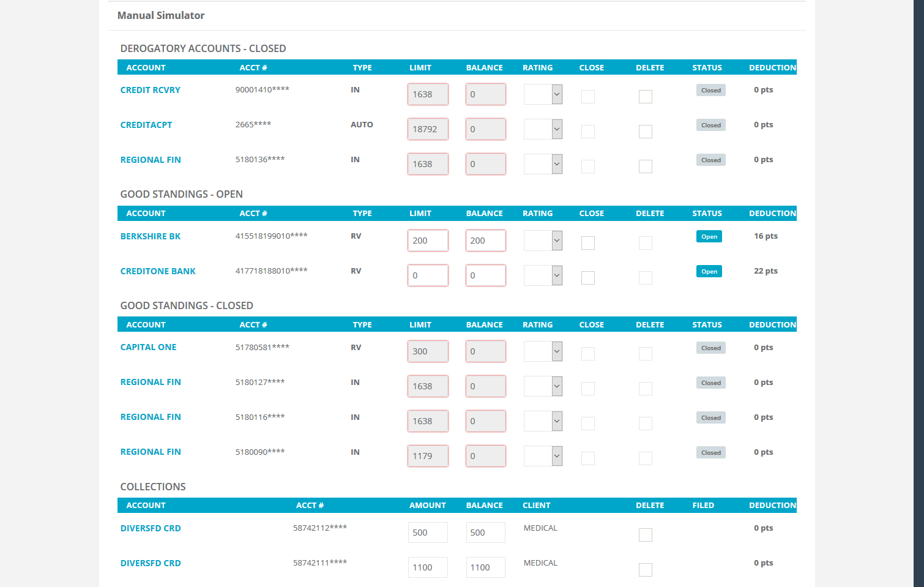Click GOOD STANDINGS - OPEN heading
Screen dimensions: 924x587
point(182,194)
